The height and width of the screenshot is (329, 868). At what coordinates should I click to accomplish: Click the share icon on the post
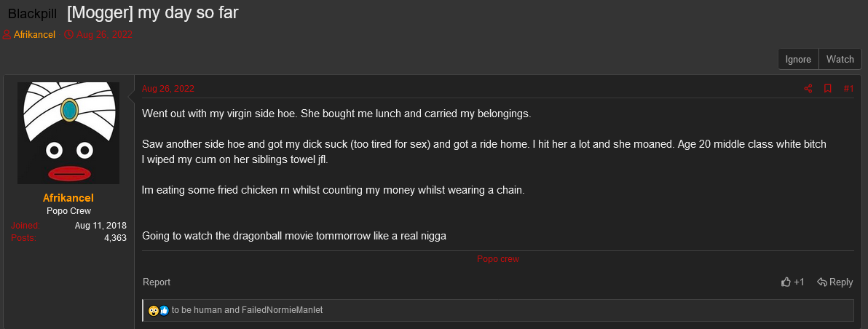pyautogui.click(x=808, y=89)
